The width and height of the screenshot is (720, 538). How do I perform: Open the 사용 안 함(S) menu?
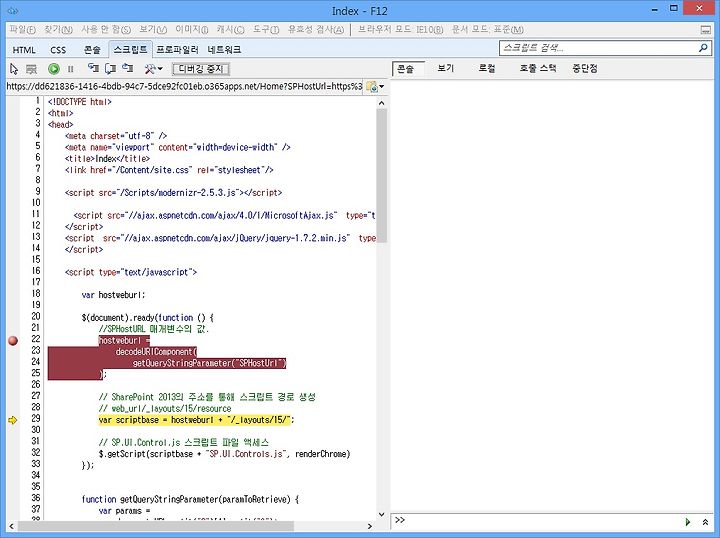point(106,30)
